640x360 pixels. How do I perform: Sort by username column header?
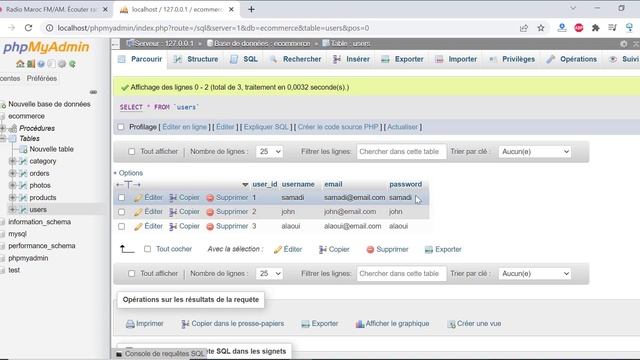(x=298, y=184)
